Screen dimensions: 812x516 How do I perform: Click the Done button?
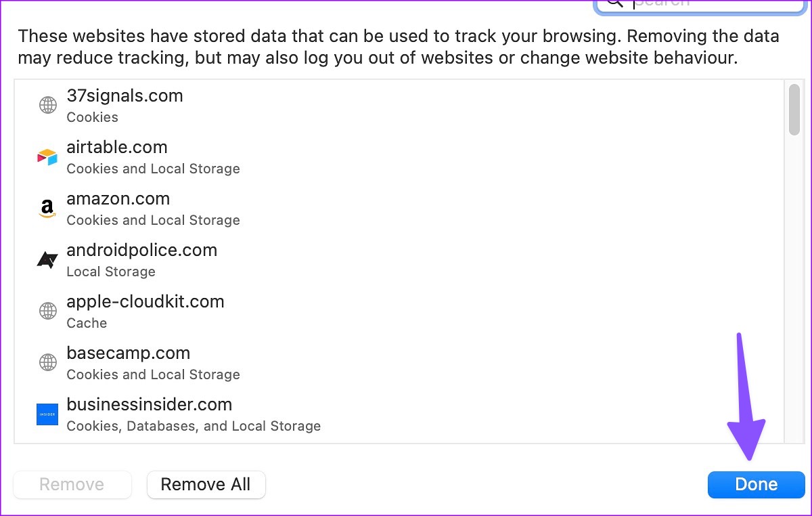[756, 484]
